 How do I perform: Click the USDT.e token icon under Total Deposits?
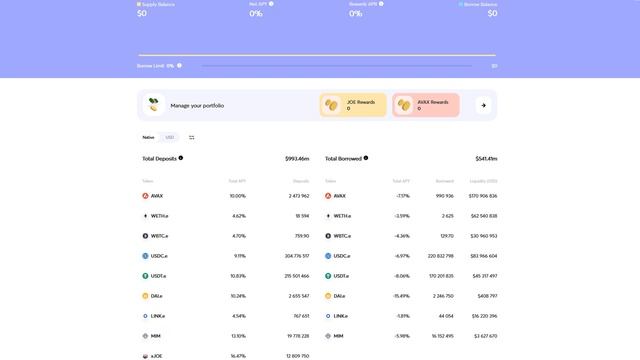pyautogui.click(x=145, y=276)
